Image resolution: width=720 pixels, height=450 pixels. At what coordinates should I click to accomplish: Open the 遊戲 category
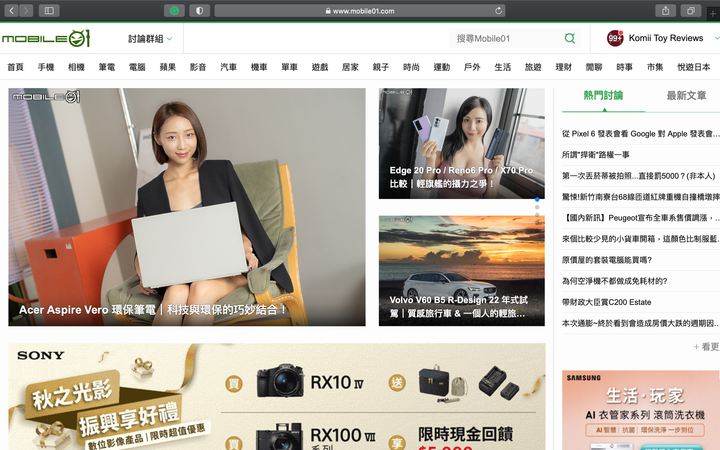click(x=320, y=67)
